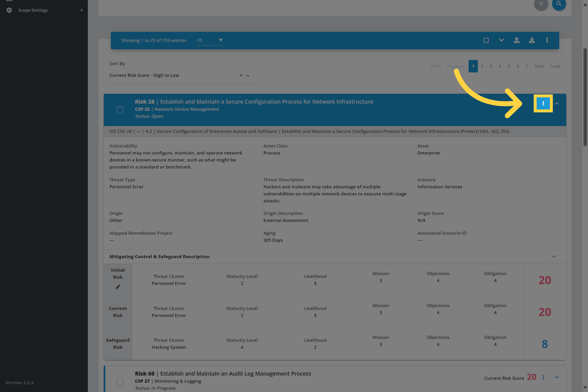Click scrollbar down arrow
Viewport: 588px width, 392px height.
click(x=585, y=388)
